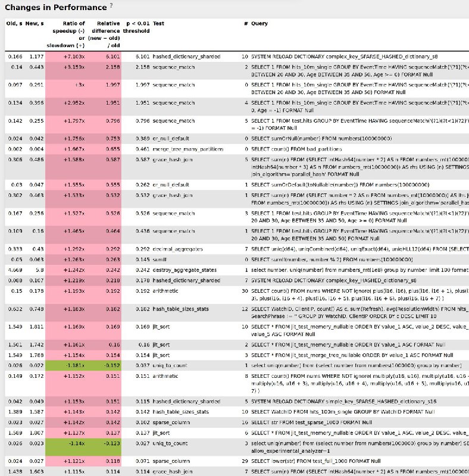This screenshot has height=476, width=469.
Task: Click the Test column header
Action: 159,23
